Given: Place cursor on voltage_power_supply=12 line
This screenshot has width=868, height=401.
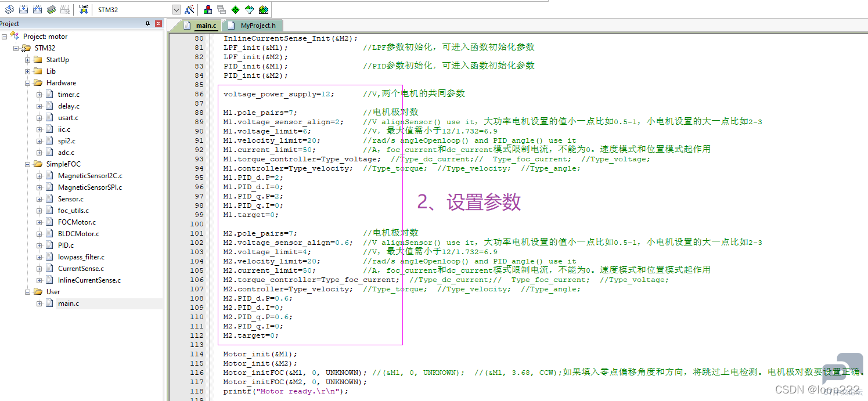Looking at the screenshot, I should click(x=279, y=94).
